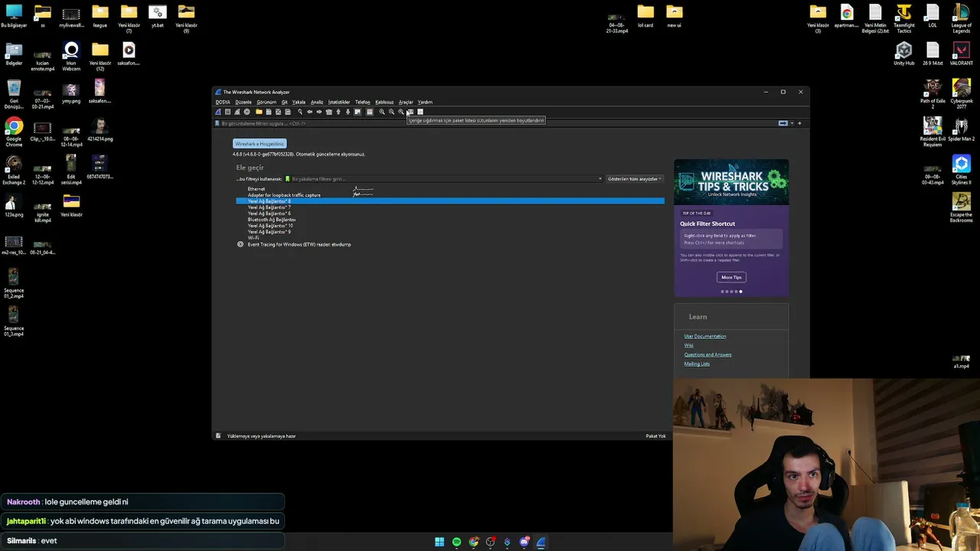Open the Telefon menu
The image size is (980, 551).
363,102
